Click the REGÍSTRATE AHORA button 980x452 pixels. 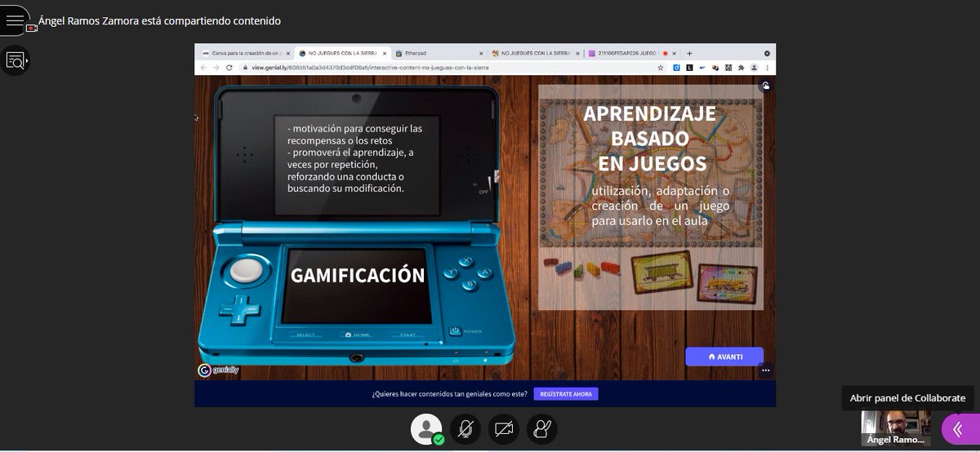pos(566,394)
